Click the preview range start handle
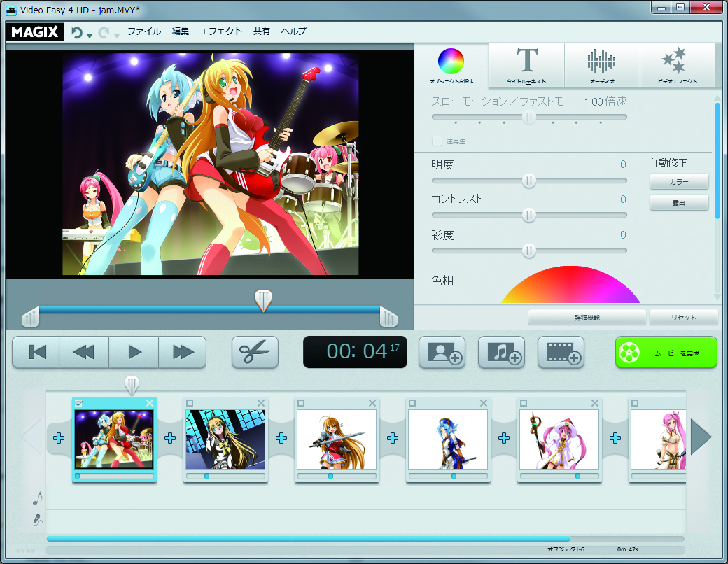 (x=31, y=317)
